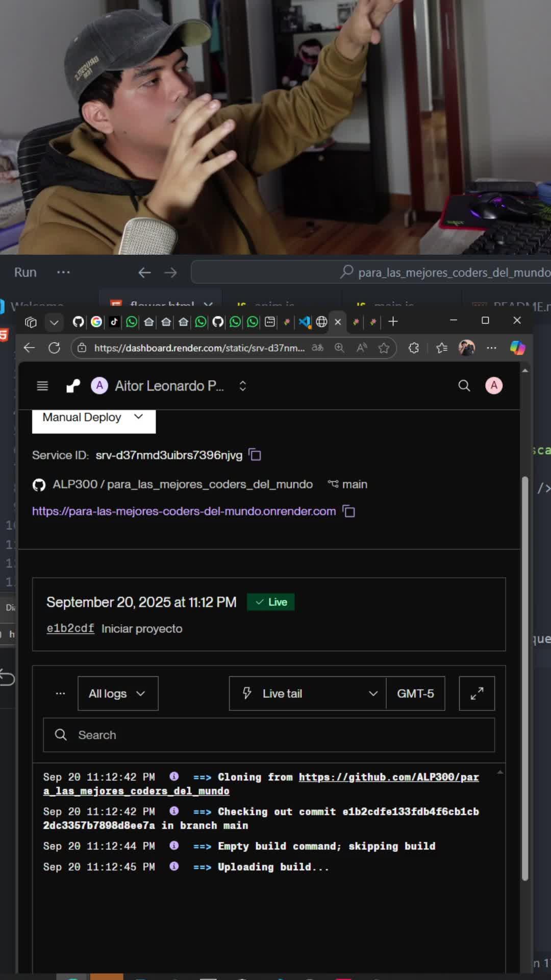Image resolution: width=551 pixels, height=980 pixels.
Task: Open VS Code menu bar ellipsis overflow
Action: coord(63,273)
